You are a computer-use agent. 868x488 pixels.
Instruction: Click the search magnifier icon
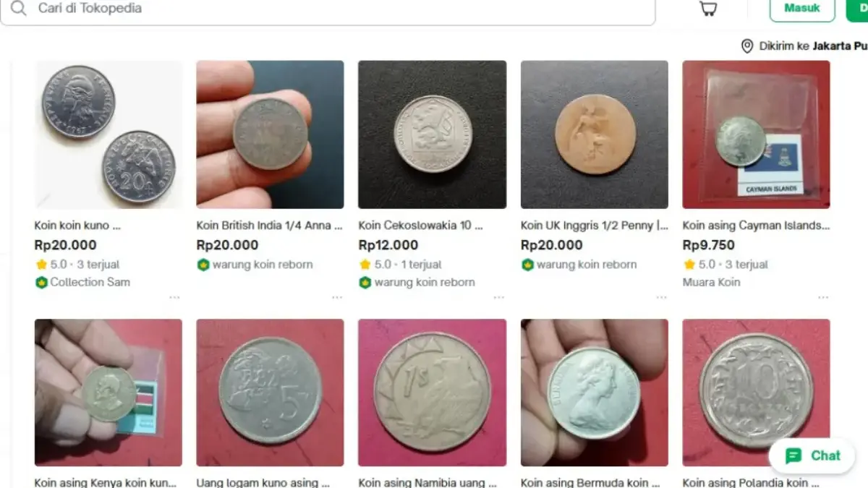18,9
